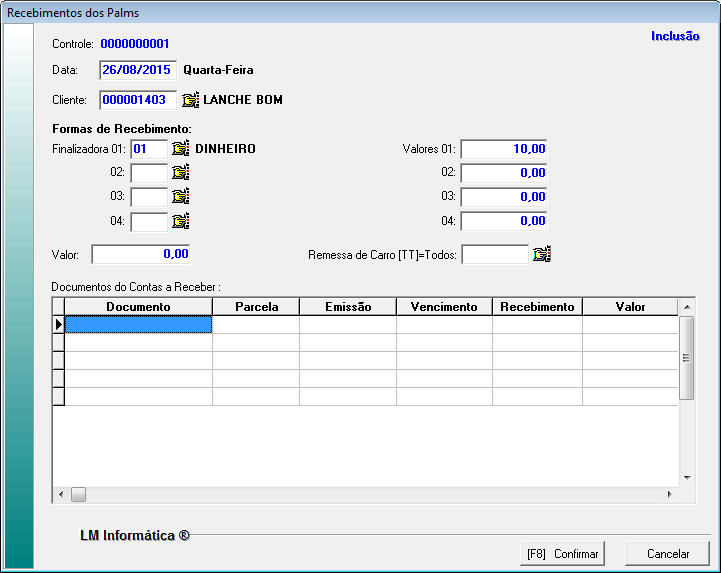Click the Valores 03 amount field
This screenshot has height=573, width=721.
click(x=503, y=197)
